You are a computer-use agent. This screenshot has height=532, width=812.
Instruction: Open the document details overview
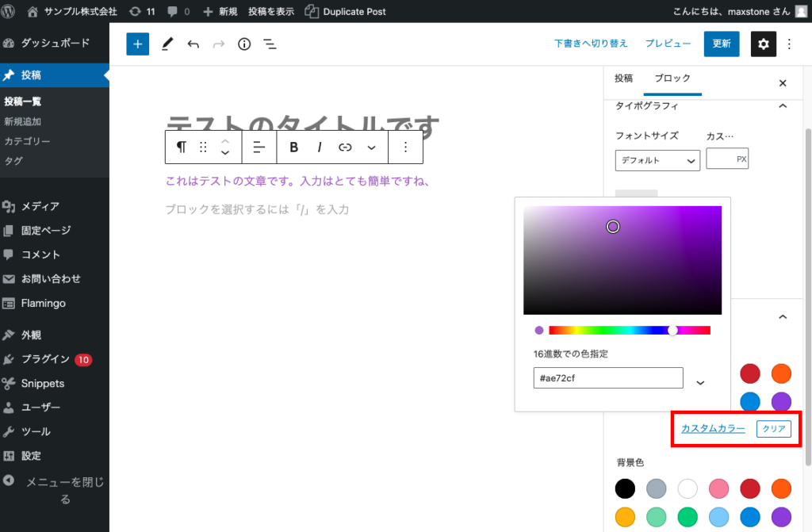pyautogui.click(x=244, y=44)
